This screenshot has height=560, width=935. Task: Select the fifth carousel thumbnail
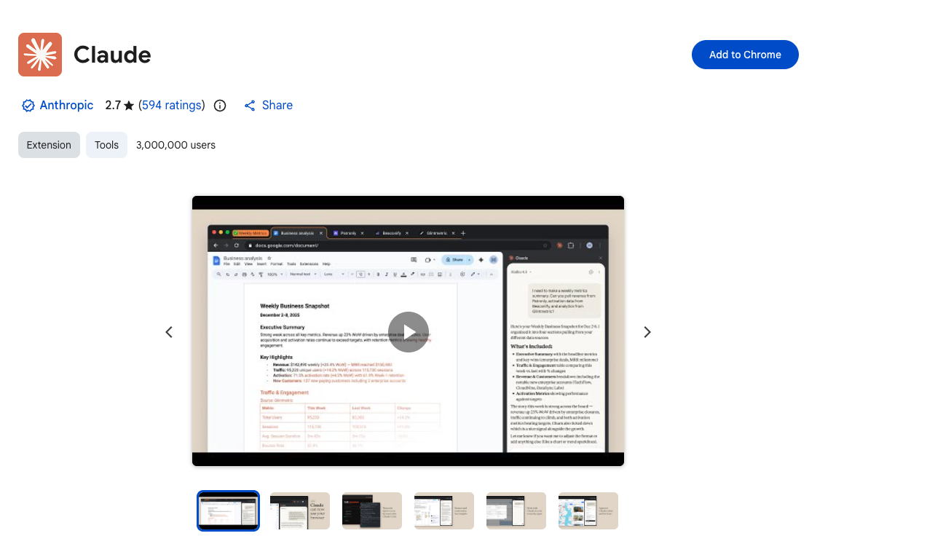click(x=516, y=510)
